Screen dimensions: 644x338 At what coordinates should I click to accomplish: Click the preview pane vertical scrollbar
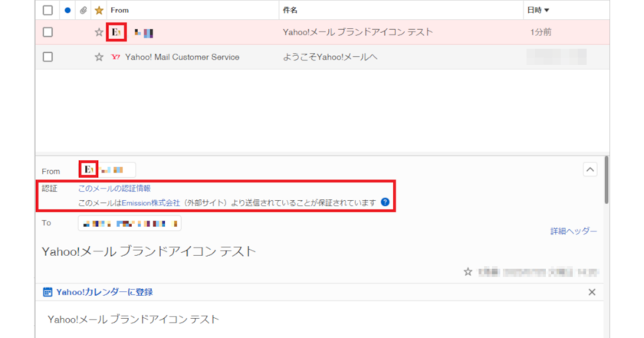pos(606,180)
